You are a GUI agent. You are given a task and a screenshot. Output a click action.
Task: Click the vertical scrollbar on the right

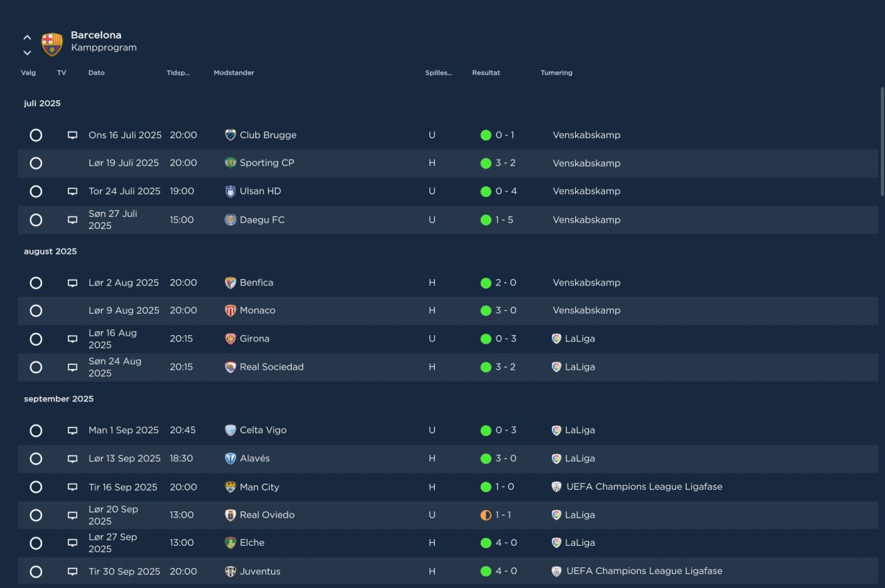882,141
